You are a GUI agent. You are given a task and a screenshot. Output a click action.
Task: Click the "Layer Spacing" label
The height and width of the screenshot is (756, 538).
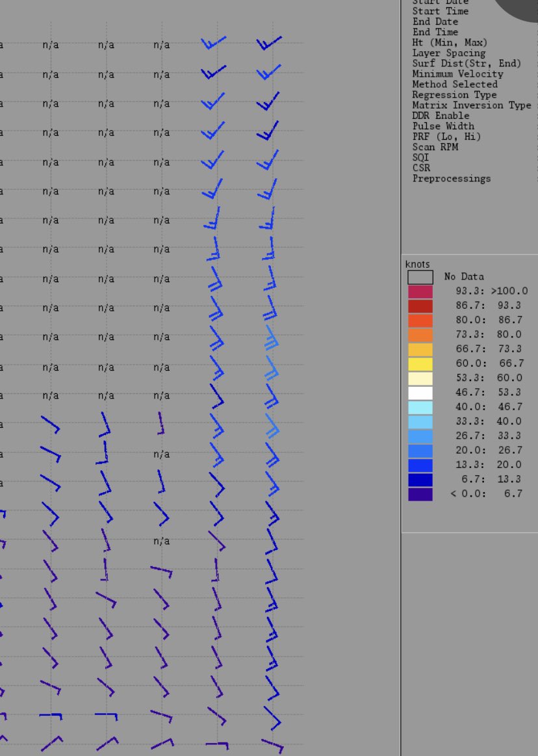pos(449,53)
